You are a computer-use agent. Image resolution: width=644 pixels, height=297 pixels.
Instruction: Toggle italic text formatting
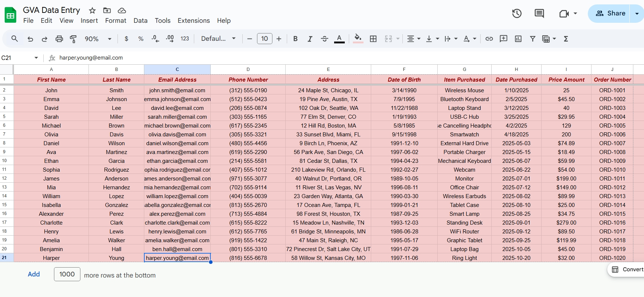click(310, 39)
